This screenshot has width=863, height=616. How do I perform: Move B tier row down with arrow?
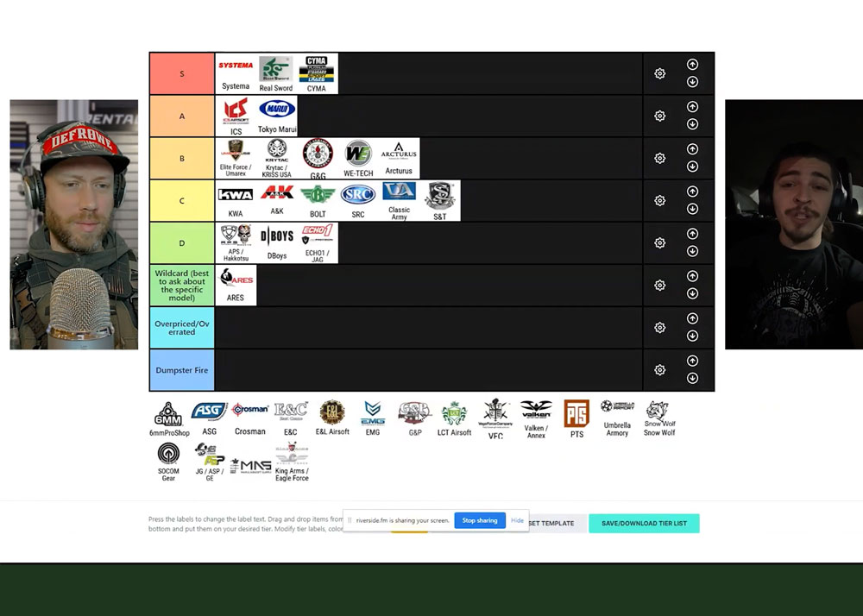tap(692, 167)
